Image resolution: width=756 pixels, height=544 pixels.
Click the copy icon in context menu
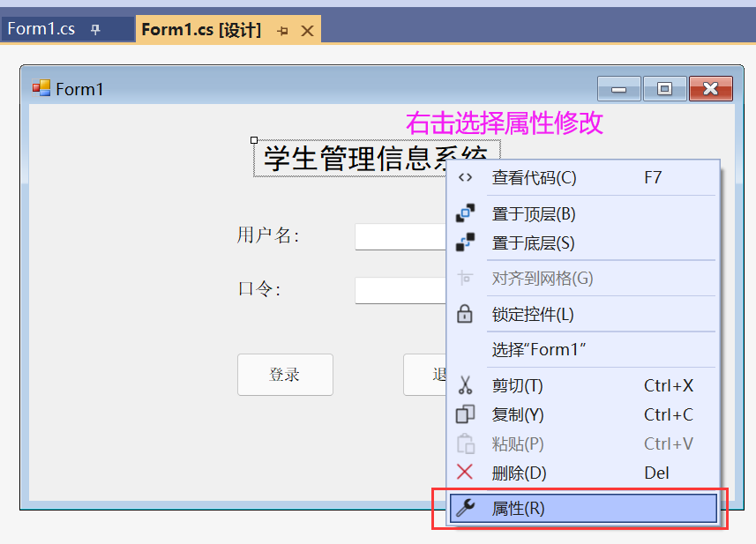[465, 414]
